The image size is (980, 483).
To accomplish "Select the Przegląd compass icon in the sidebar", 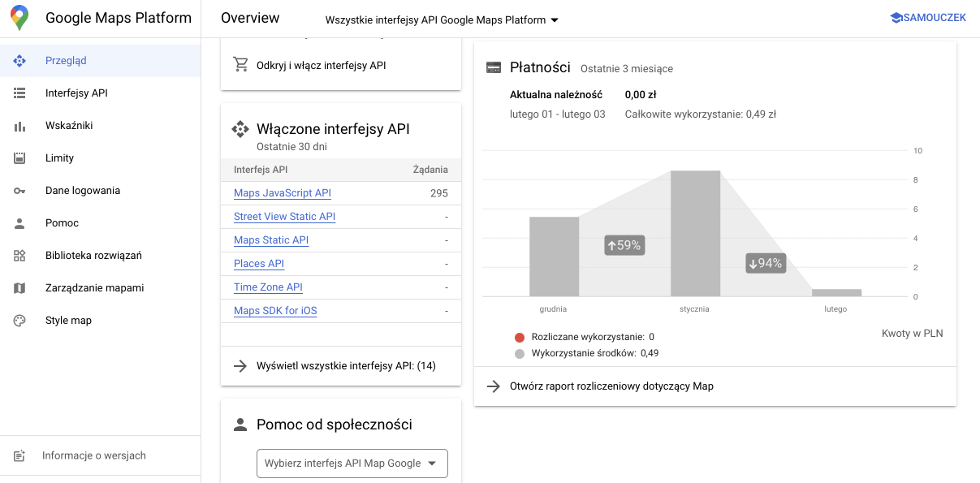I will point(19,60).
